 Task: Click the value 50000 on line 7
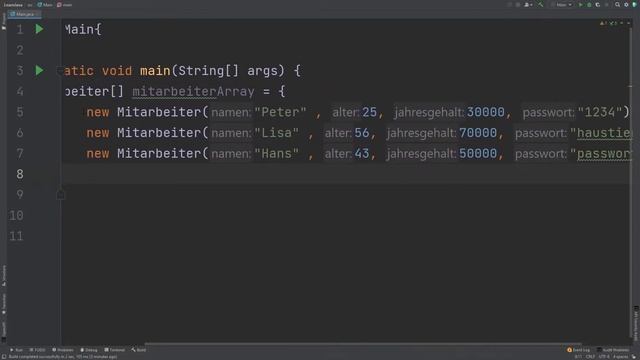pos(478,153)
